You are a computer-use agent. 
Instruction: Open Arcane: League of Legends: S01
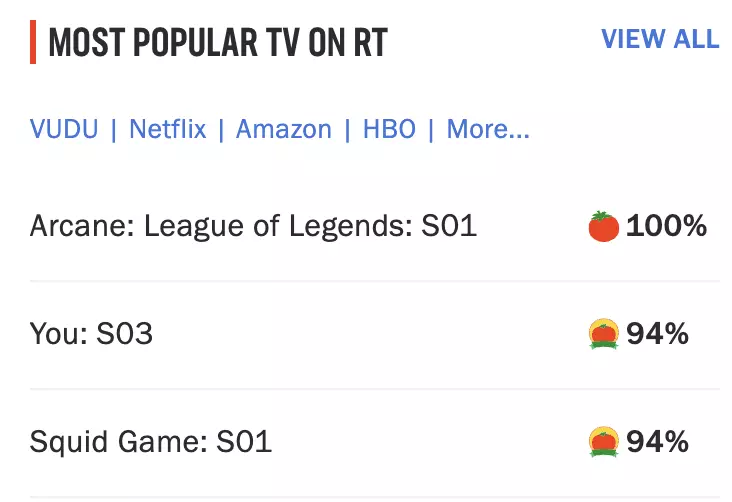(254, 227)
